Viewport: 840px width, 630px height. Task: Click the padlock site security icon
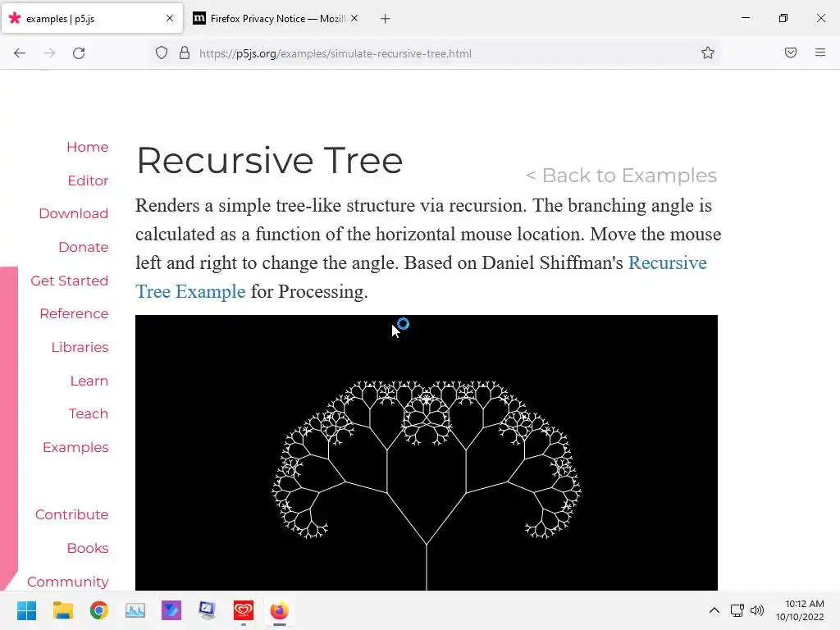tap(185, 53)
